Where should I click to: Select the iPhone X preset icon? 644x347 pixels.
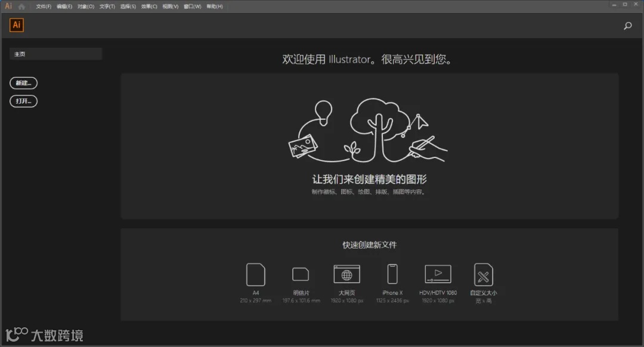point(392,274)
